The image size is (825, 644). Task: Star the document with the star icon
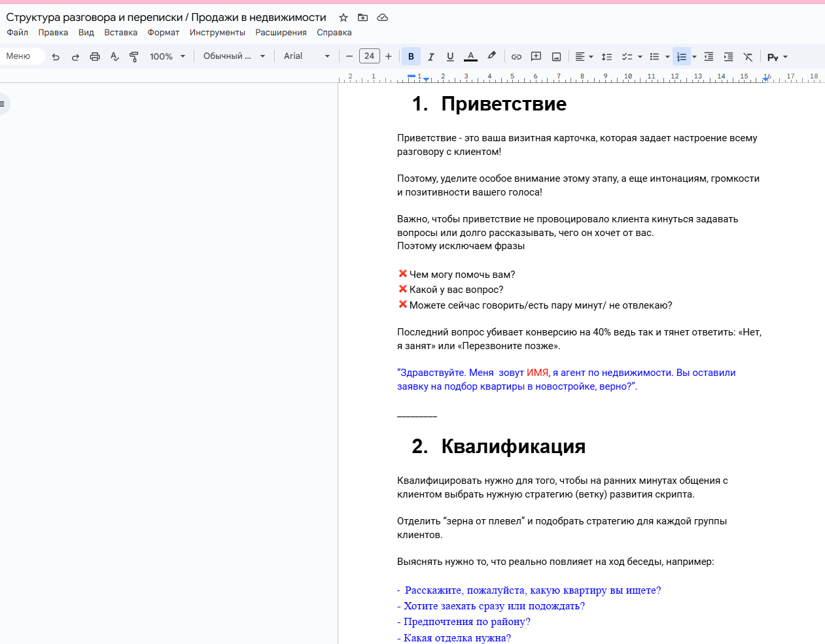pyautogui.click(x=343, y=18)
